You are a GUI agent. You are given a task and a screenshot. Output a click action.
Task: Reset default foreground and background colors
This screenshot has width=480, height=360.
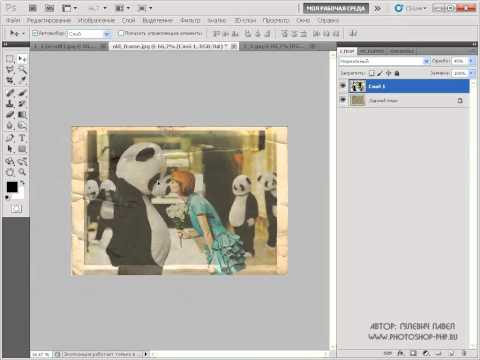[7, 197]
